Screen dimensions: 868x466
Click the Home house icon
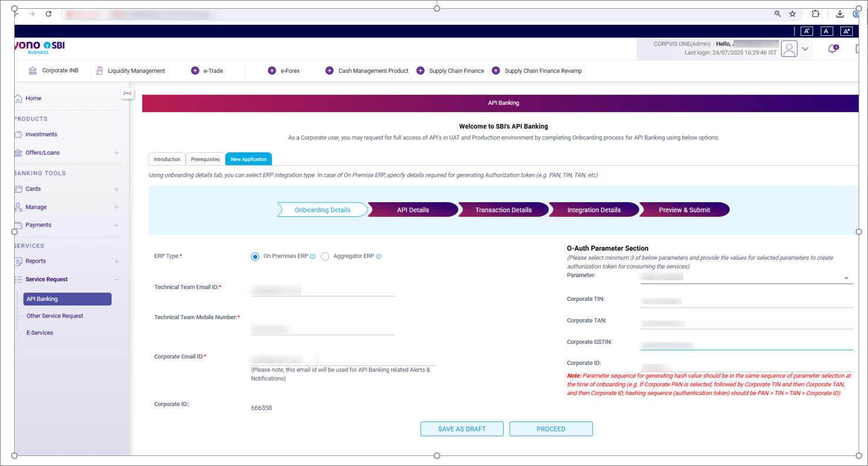pos(18,98)
